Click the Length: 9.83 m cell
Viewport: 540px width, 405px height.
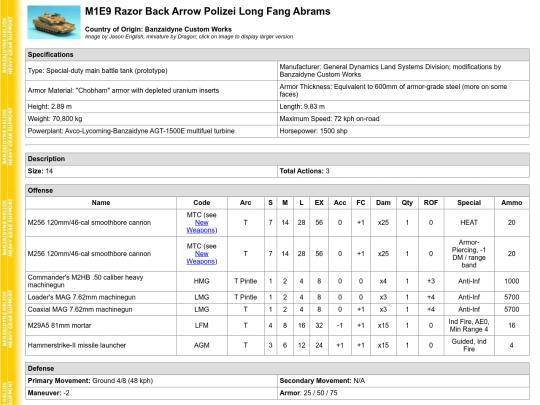point(403,106)
